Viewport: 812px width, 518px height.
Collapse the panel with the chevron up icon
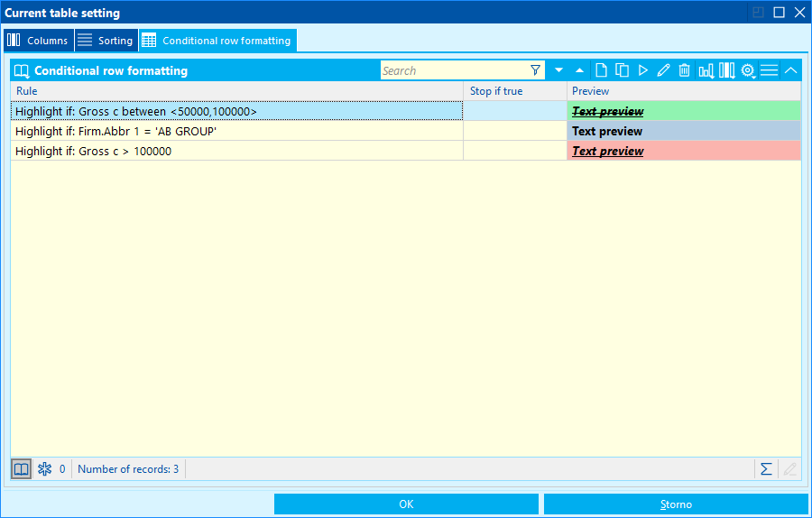pyautogui.click(x=790, y=69)
